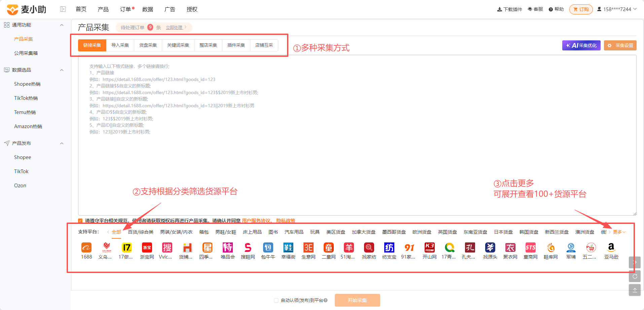Select the 童商网 platform icon
This screenshot has height=310, width=644.
[531, 248]
